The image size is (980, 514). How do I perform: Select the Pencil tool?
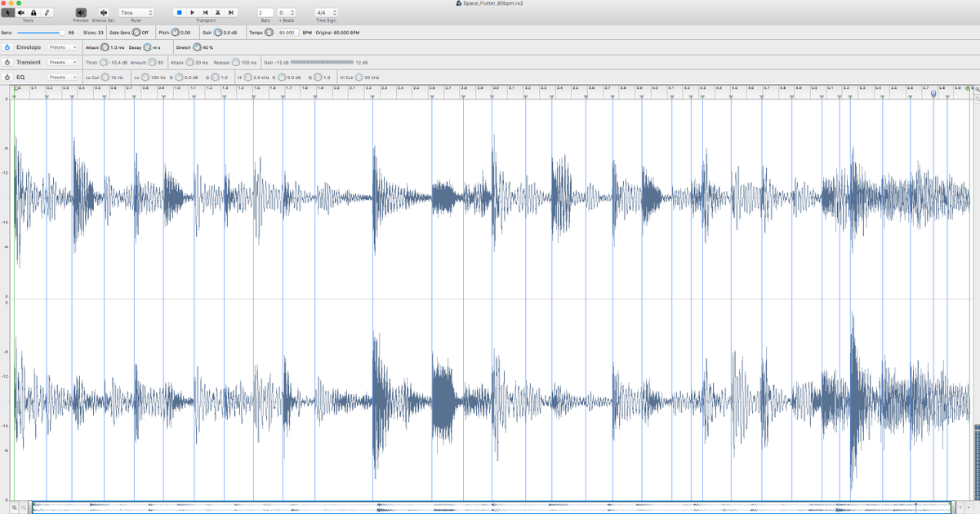tap(47, 13)
